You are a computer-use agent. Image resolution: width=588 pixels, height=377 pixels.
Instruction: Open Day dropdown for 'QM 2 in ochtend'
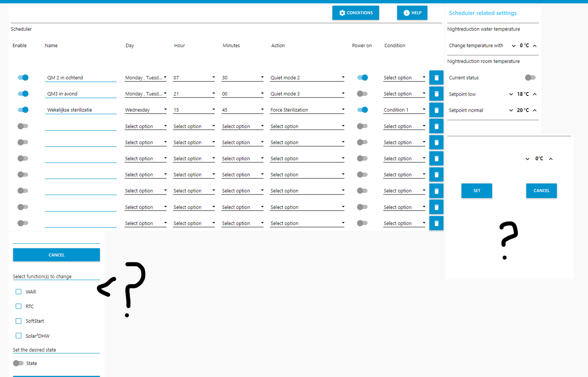[x=146, y=78]
